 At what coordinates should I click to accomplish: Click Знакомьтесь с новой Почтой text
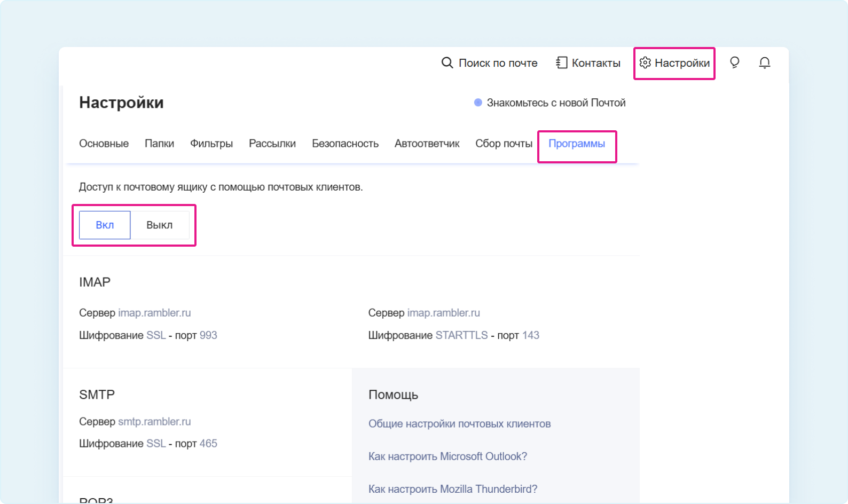(556, 103)
